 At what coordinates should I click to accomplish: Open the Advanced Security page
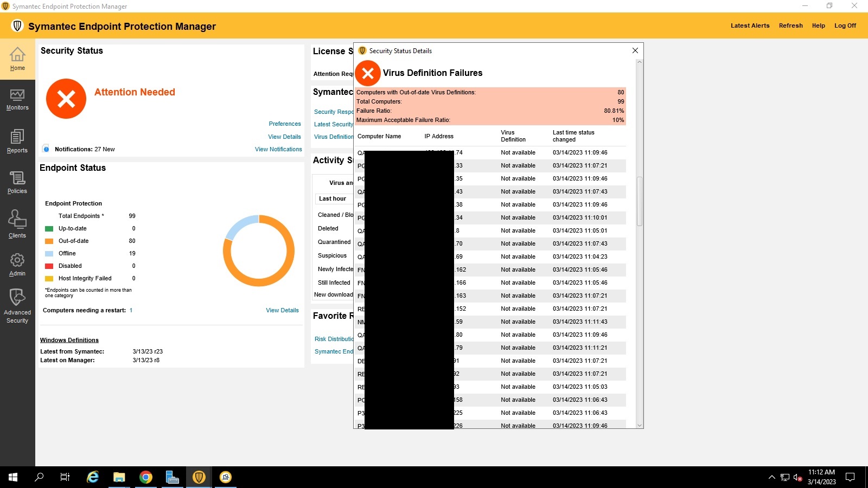point(17,306)
